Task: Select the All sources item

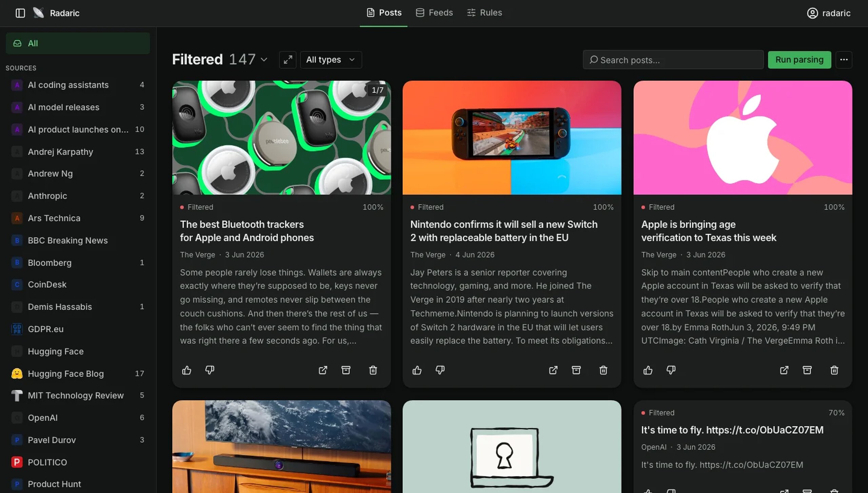Action: [78, 43]
